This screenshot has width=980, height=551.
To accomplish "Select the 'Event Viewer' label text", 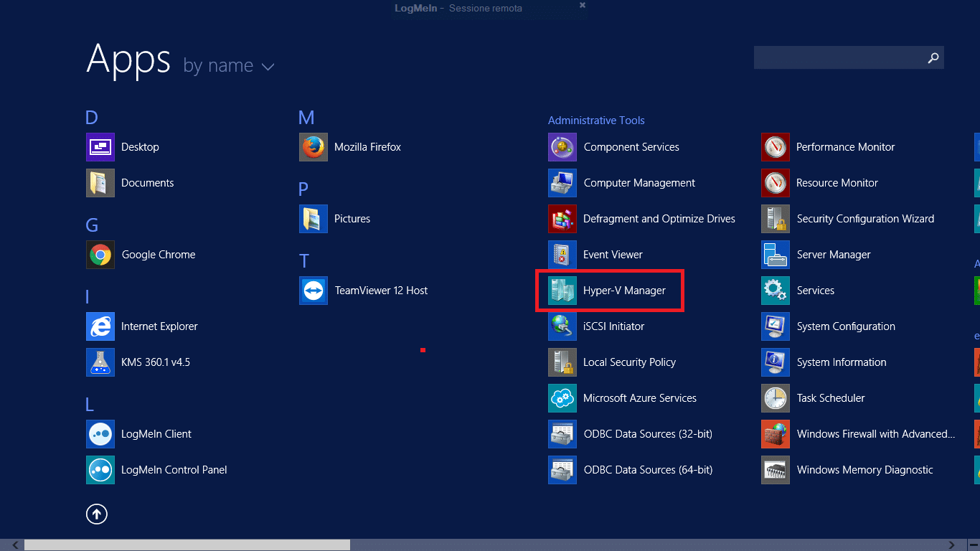I will (613, 255).
